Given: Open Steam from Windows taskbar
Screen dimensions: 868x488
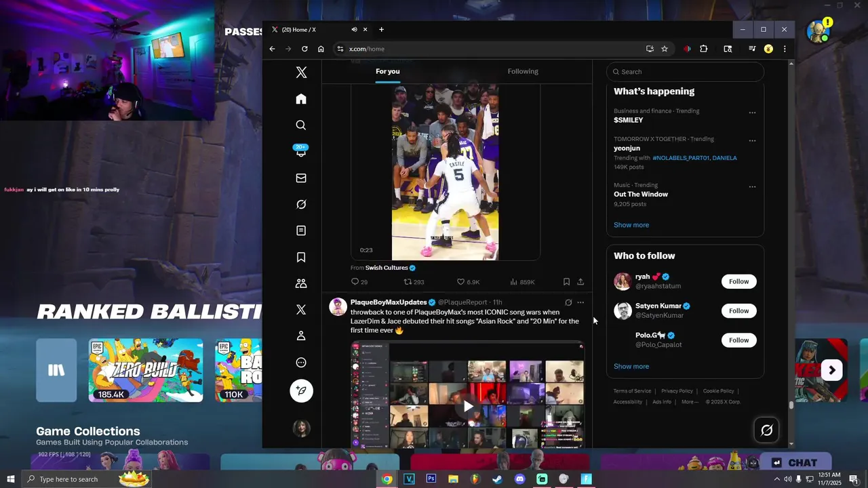Looking at the screenshot, I should (x=498, y=479).
